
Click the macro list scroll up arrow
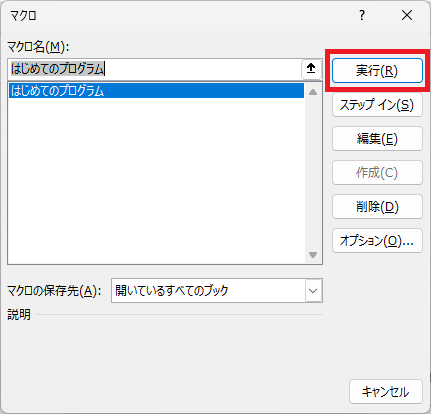(x=313, y=92)
